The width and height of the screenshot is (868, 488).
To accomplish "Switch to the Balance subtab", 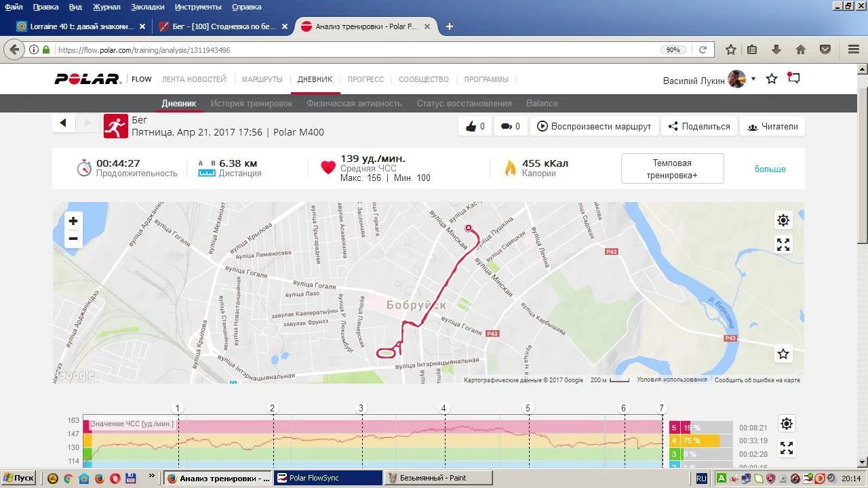I will tap(542, 104).
